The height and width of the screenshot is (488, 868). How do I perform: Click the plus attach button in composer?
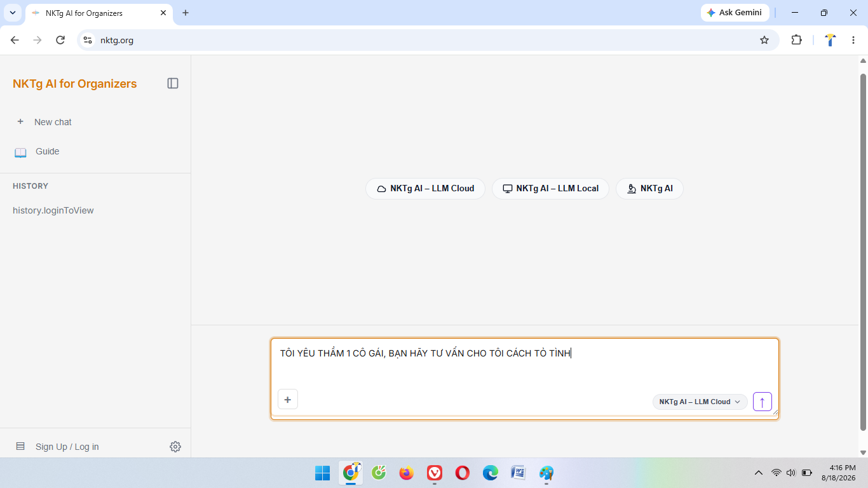[288, 400]
